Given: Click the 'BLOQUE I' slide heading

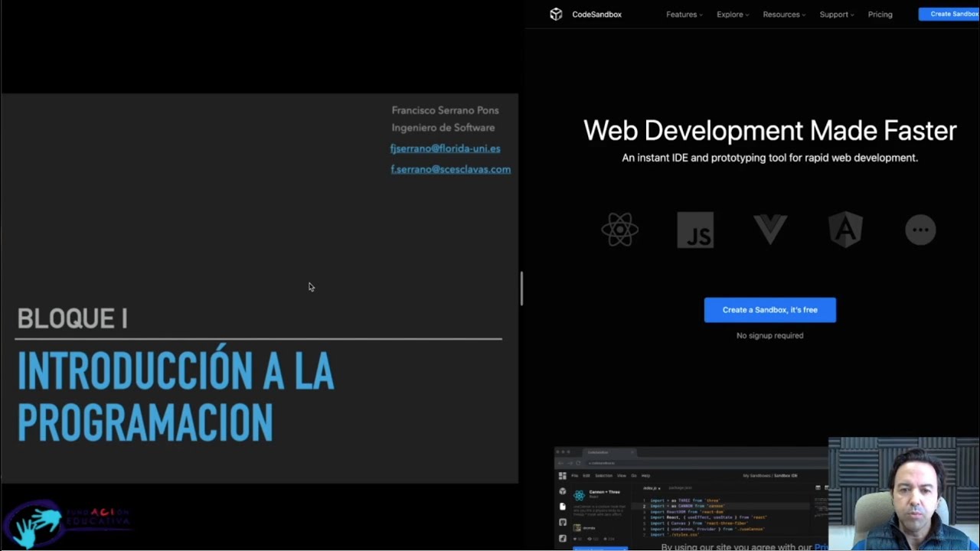Looking at the screenshot, I should (x=72, y=318).
